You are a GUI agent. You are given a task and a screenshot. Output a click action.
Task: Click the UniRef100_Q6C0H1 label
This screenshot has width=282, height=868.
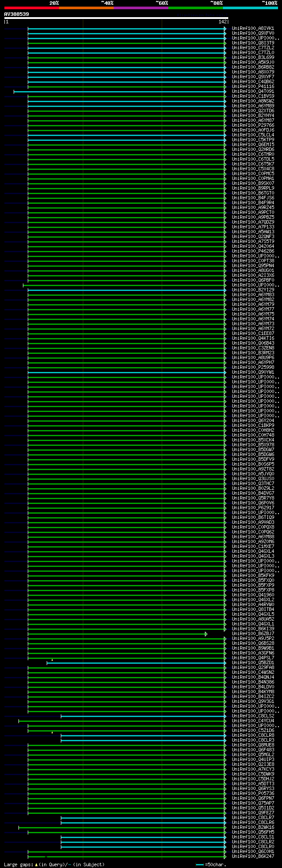coord(253,851)
